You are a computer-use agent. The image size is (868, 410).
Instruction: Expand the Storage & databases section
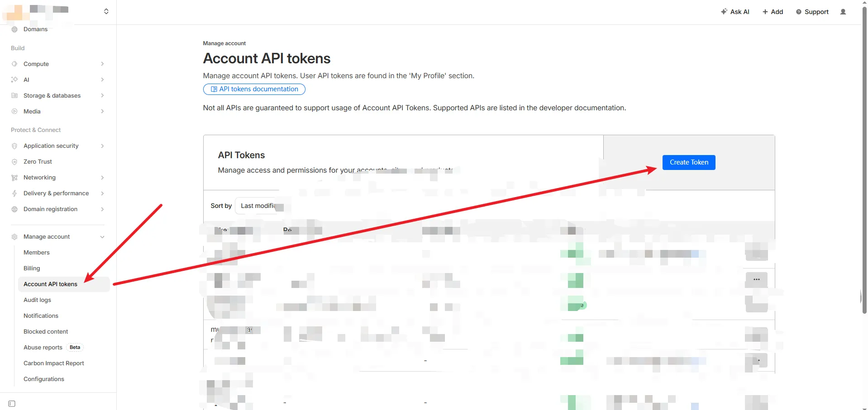pos(102,96)
